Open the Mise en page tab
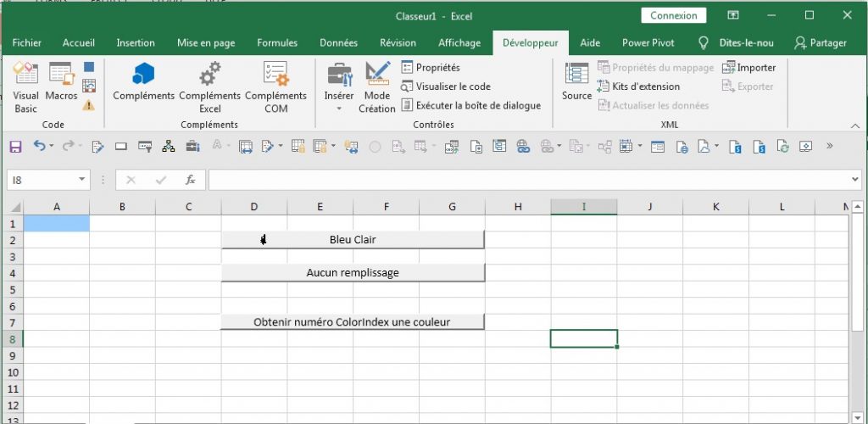The image size is (868, 424). point(206,42)
